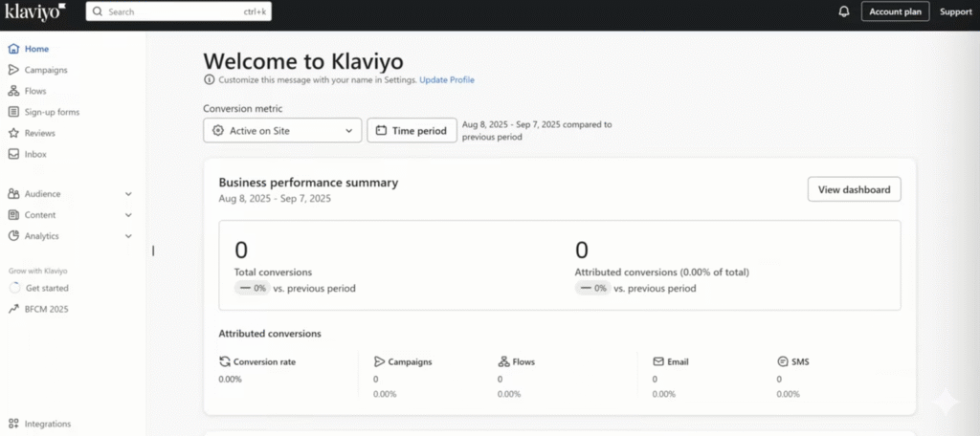Click the Reviews star icon

pos(13,133)
